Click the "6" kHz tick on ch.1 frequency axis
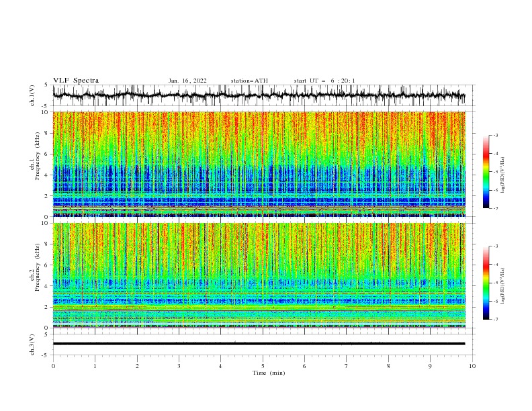This screenshot has height=411, width=532. click(x=48, y=154)
